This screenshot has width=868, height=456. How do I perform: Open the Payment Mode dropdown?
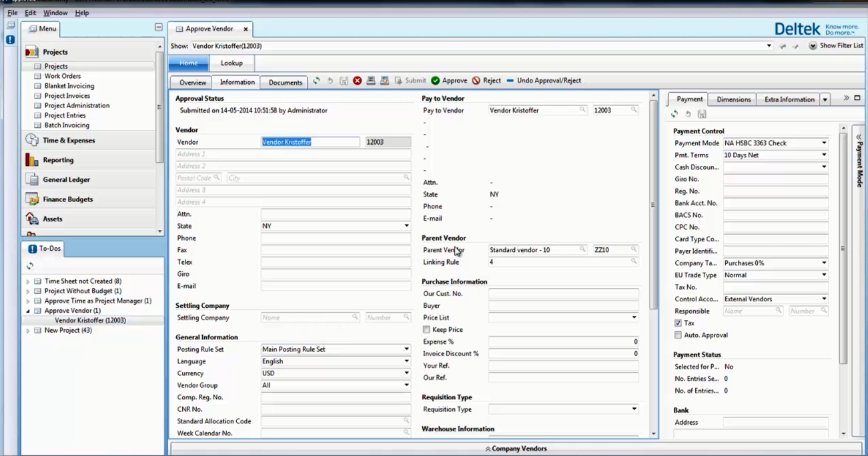[824, 143]
